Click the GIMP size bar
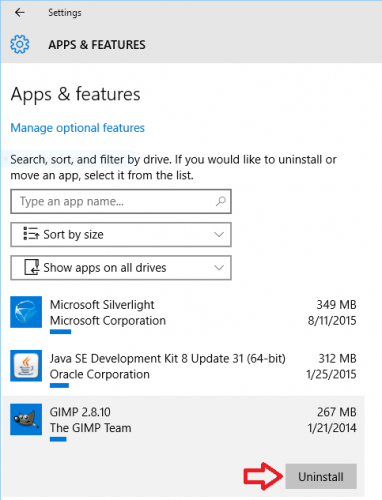382x500 pixels. coord(58,439)
